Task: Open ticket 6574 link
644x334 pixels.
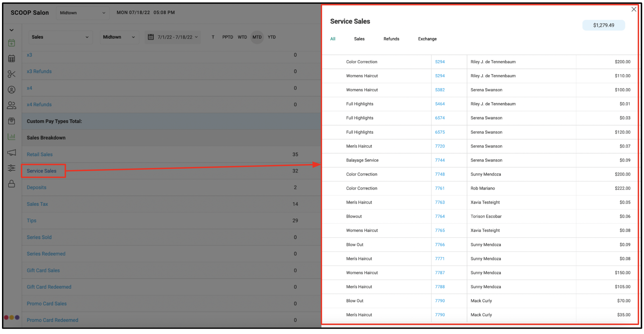Action: tap(440, 118)
